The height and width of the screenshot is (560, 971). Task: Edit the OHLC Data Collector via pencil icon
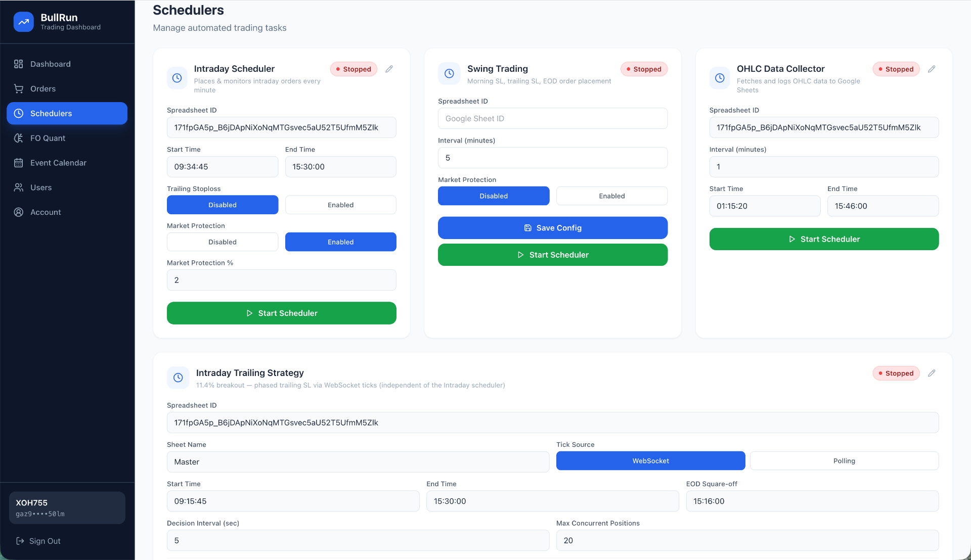[932, 69]
